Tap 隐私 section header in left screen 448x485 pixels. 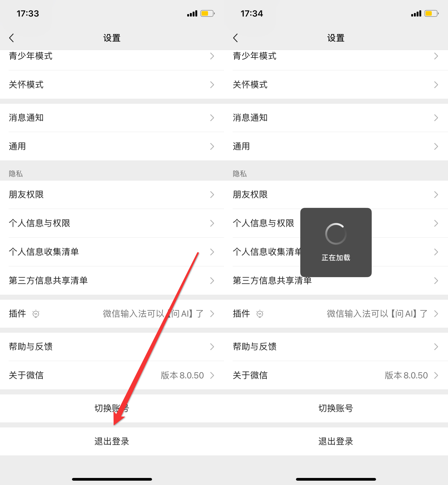[16, 173]
